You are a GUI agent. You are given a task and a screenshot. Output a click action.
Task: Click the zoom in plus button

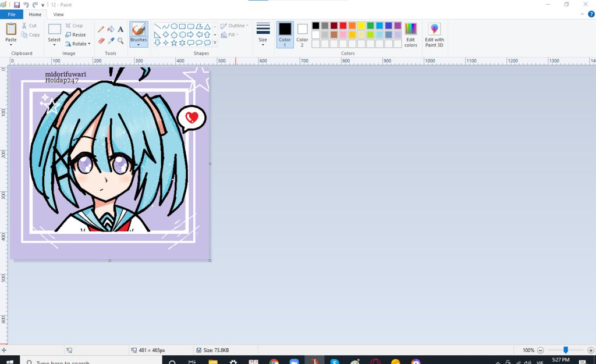click(591, 350)
